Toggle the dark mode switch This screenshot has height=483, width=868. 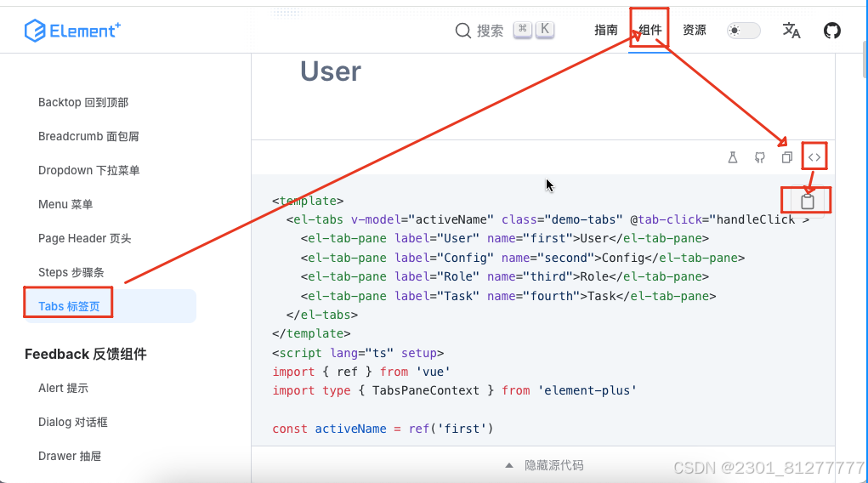743,31
